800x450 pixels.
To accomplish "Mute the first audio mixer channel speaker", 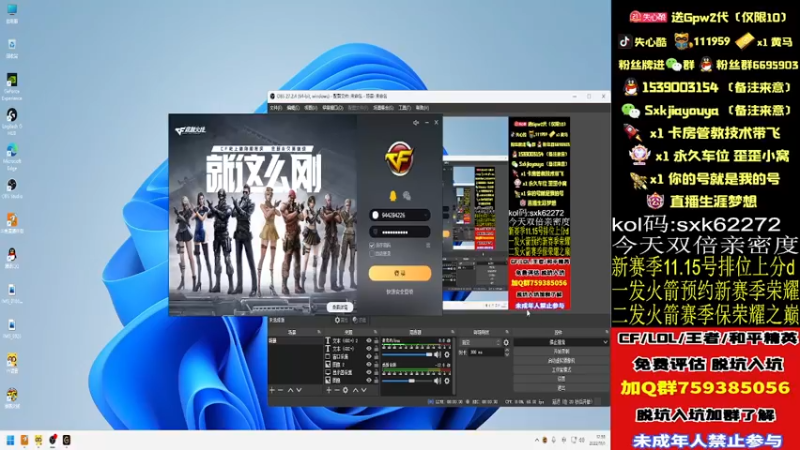I will pyautogui.click(x=437, y=355).
